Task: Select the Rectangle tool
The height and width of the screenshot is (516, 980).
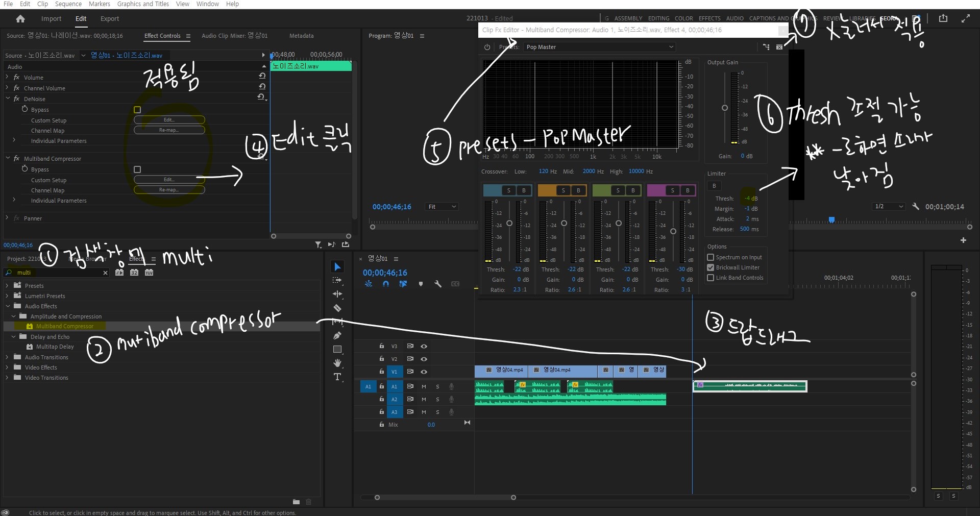Action: [337, 350]
